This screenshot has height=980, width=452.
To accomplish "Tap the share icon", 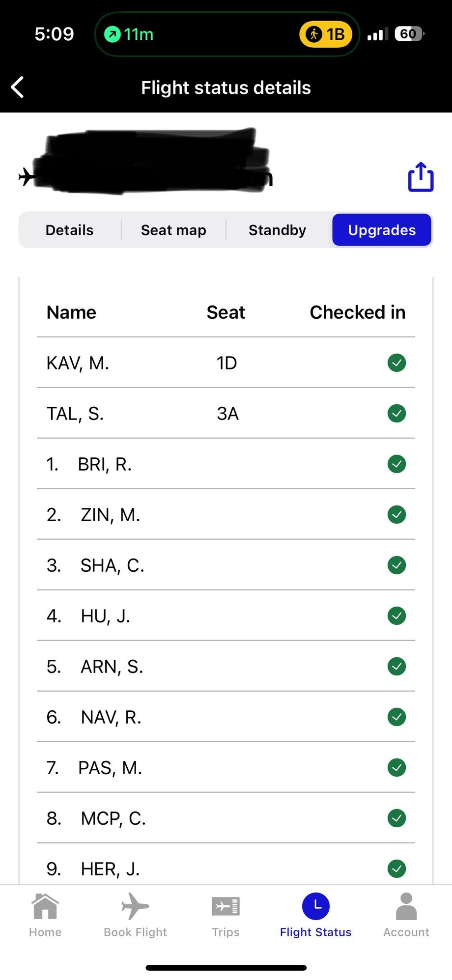I will 421,177.
